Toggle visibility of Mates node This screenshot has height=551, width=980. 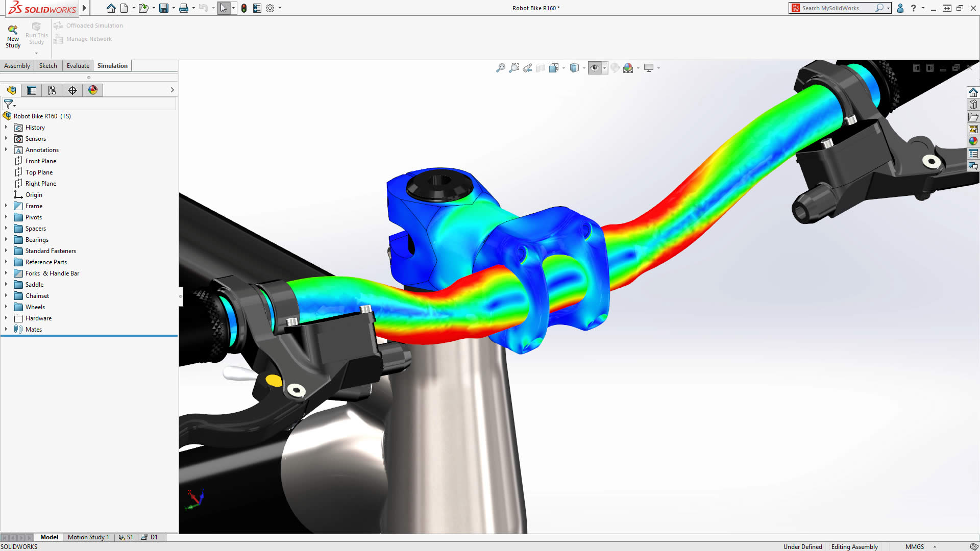[x=6, y=329]
